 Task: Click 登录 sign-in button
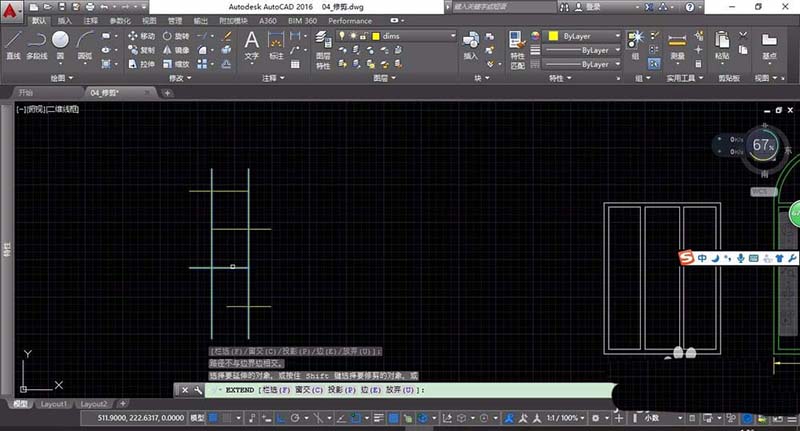[594, 6]
